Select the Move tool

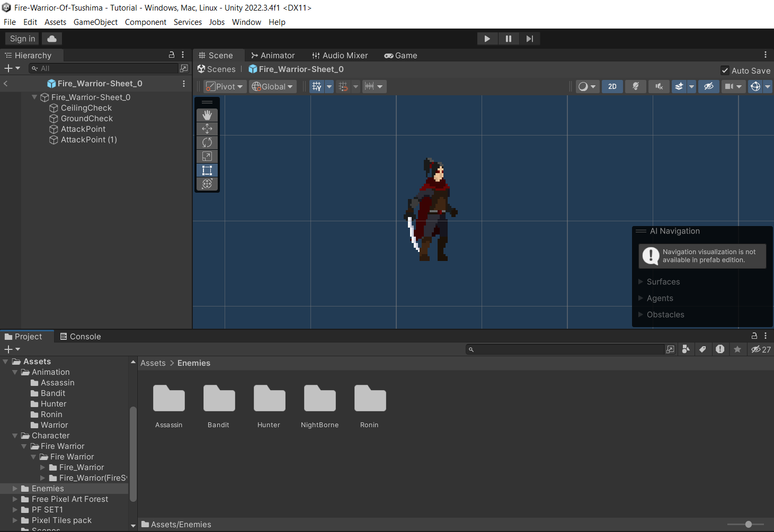pos(207,129)
